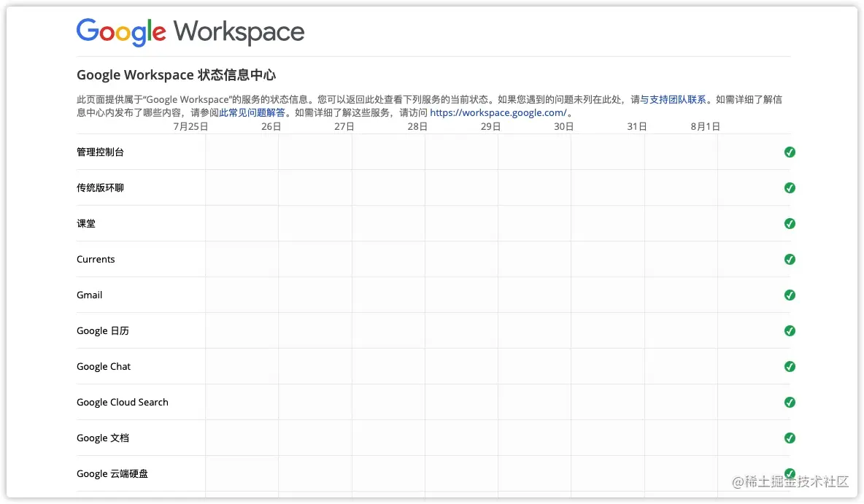The width and height of the screenshot is (864, 504).
Task: Click green status check for 管理控制台
Action: point(790,152)
